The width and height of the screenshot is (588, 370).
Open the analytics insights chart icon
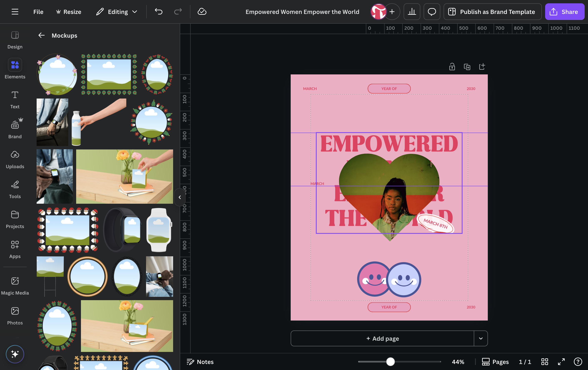point(412,12)
